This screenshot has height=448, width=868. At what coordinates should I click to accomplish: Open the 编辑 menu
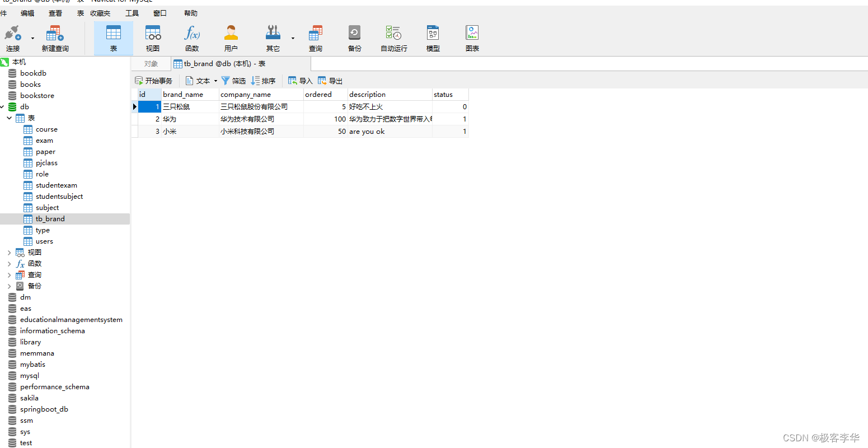[27, 13]
